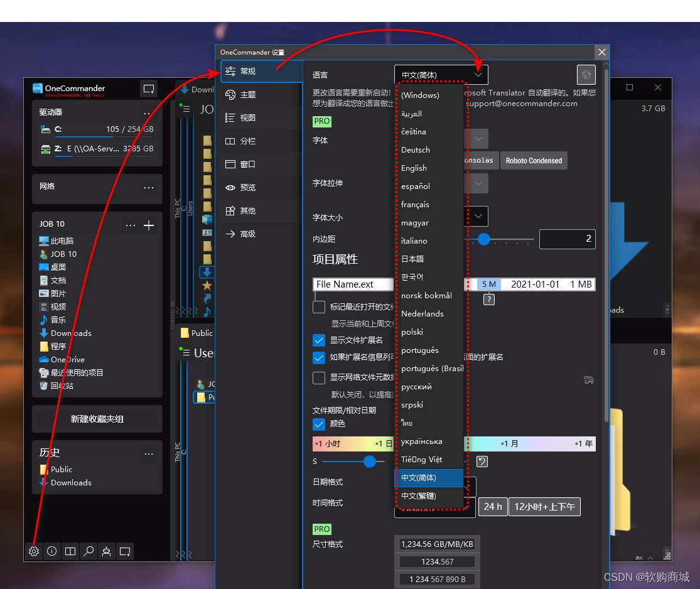The width and height of the screenshot is (700, 589).
Task: Uncheck 显示文件扩展名 checkbox
Action: (319, 340)
